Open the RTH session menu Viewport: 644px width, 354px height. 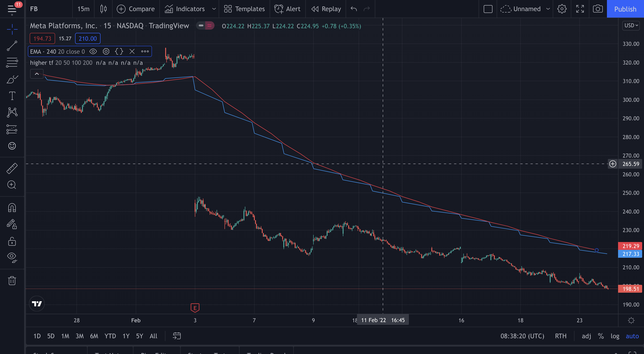click(561, 336)
